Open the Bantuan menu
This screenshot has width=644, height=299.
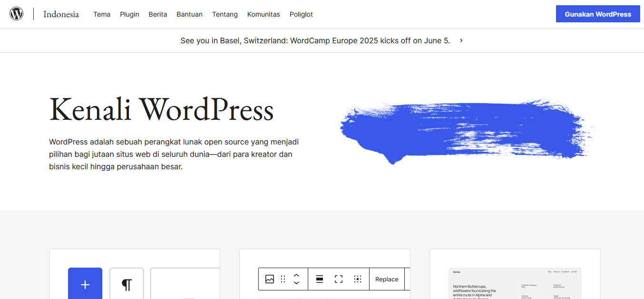click(190, 14)
